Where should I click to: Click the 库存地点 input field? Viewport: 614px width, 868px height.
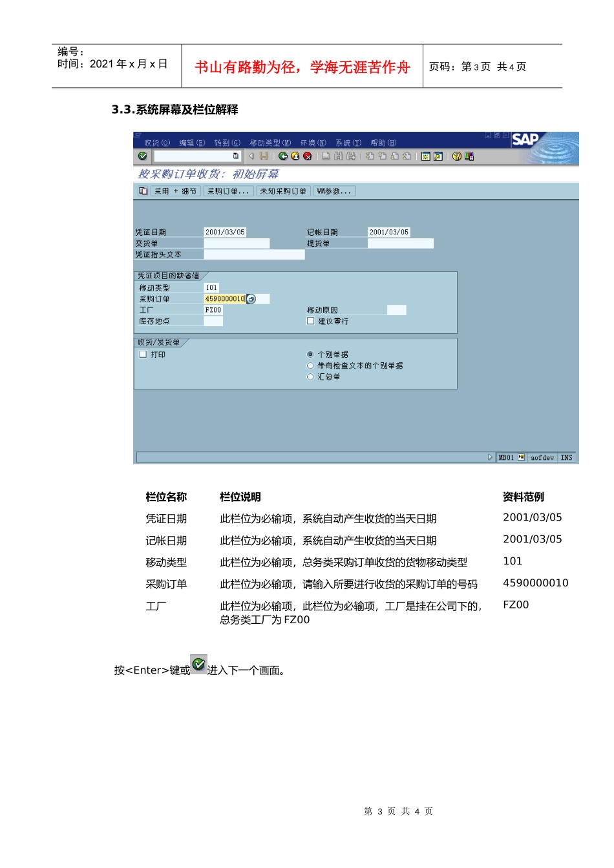tap(213, 321)
